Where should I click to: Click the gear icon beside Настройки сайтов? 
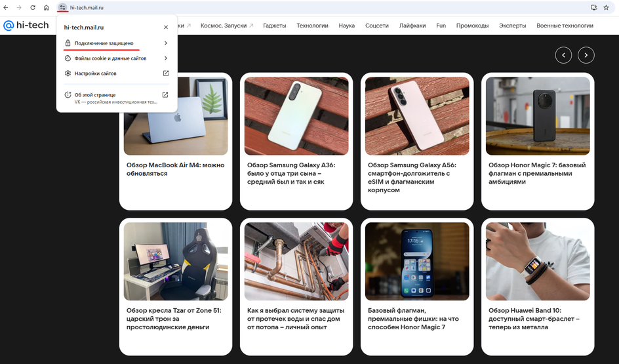coord(68,73)
